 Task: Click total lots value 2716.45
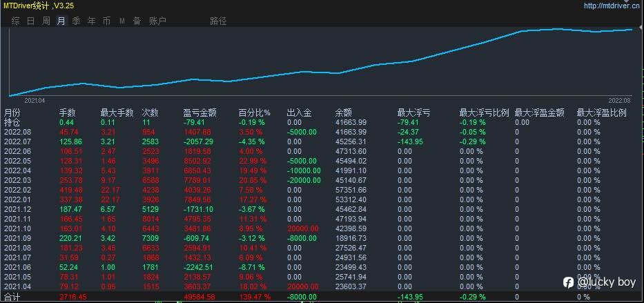[x=73, y=297]
